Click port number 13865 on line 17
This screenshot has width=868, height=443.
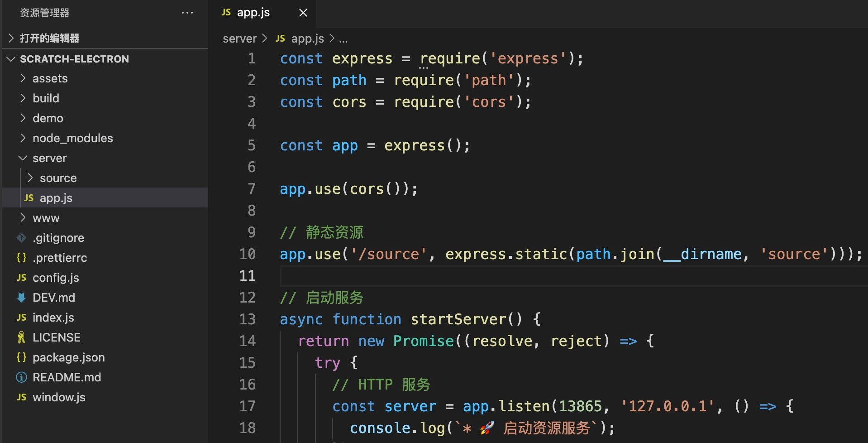pyautogui.click(x=580, y=406)
